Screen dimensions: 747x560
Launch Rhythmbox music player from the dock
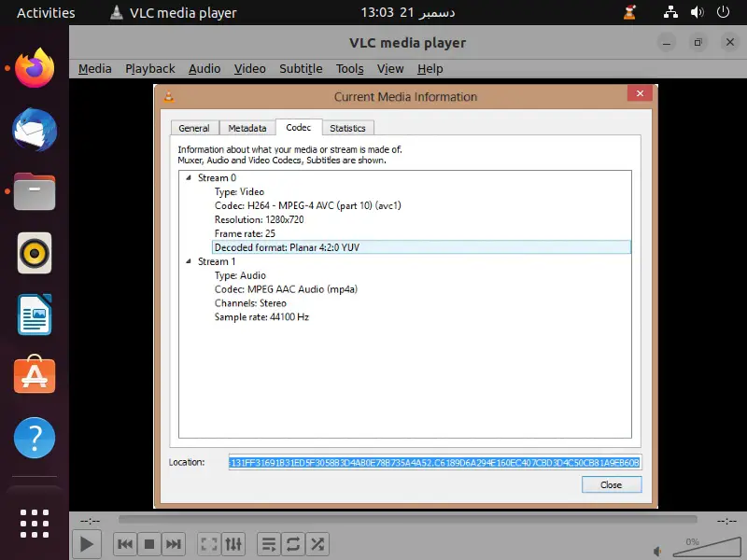click(x=35, y=253)
